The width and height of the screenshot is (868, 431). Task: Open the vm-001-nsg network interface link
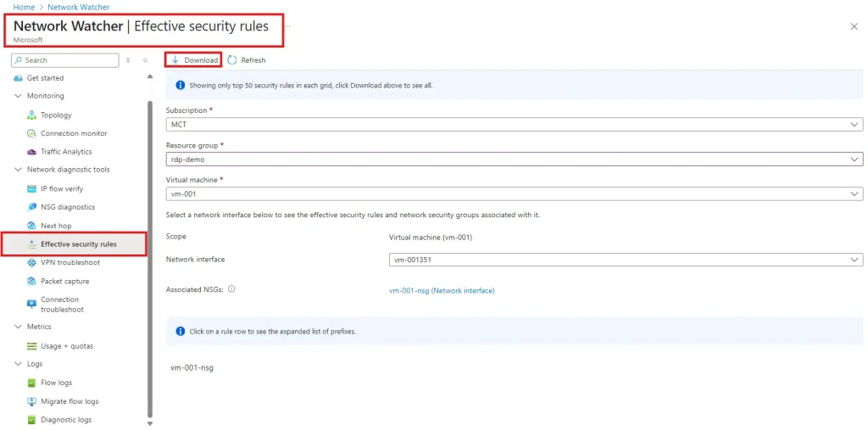click(441, 290)
